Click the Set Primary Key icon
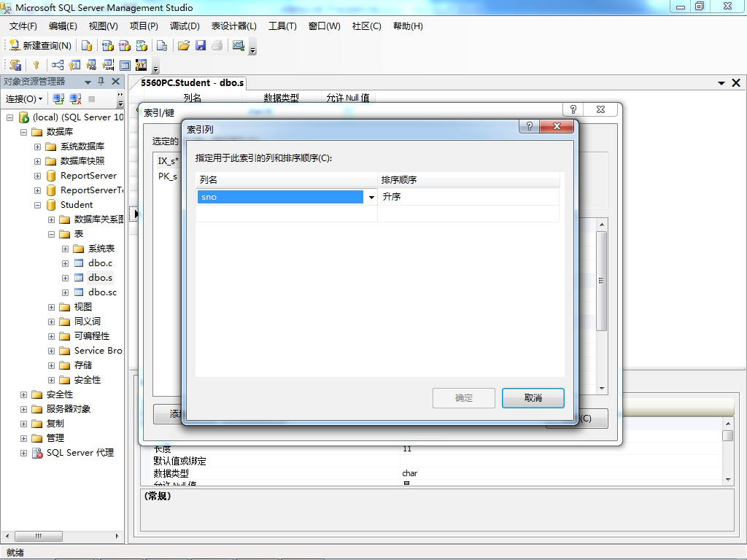 point(36,65)
